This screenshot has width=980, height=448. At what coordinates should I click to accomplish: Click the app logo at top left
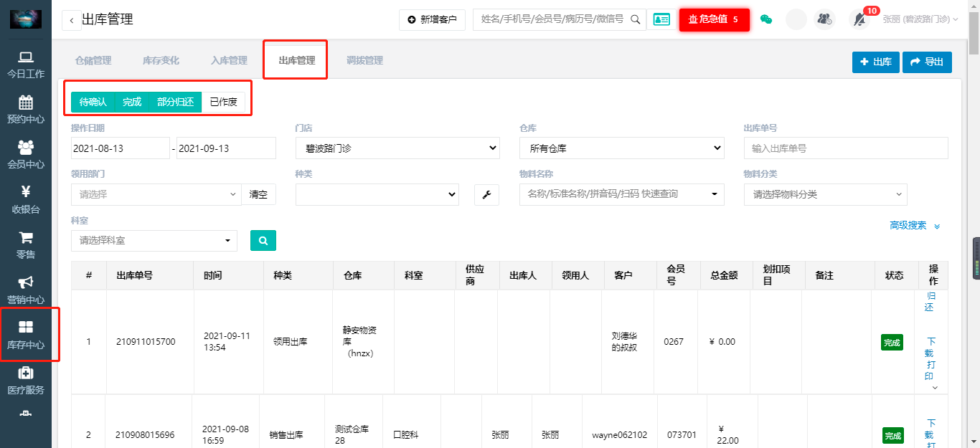click(25, 19)
